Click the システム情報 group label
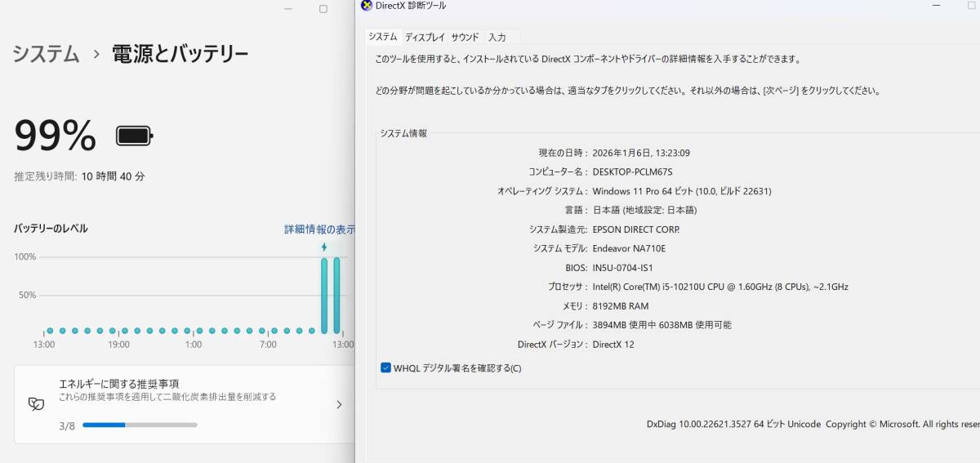 (x=403, y=133)
